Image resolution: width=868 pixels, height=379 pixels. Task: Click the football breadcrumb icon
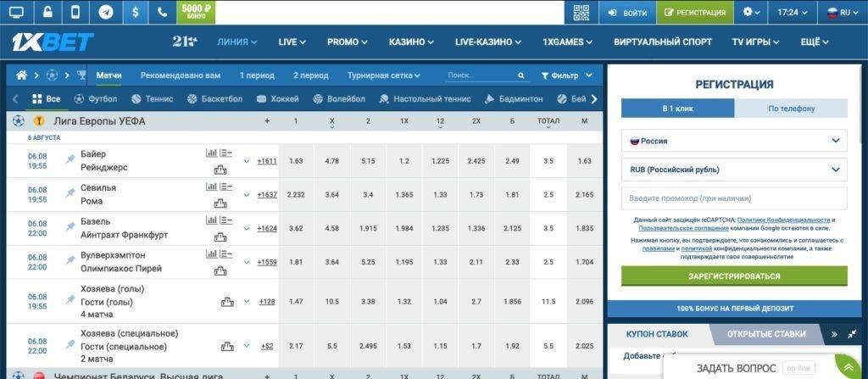(x=52, y=75)
